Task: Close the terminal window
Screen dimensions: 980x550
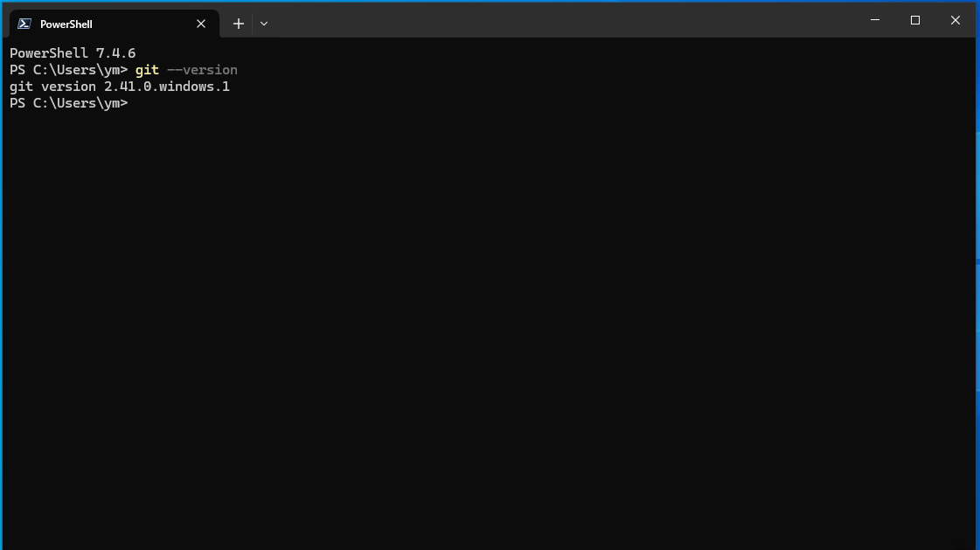Action: tap(955, 20)
